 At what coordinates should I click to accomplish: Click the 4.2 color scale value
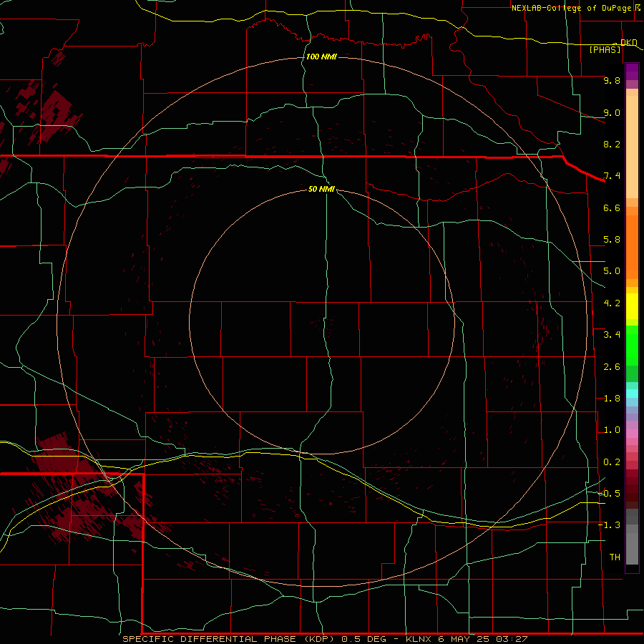612,303
